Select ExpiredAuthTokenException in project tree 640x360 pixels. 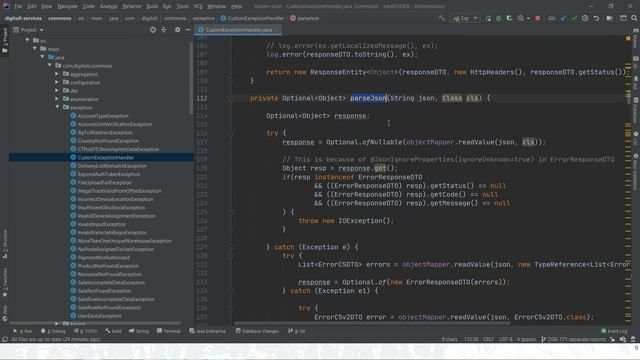click(109, 174)
